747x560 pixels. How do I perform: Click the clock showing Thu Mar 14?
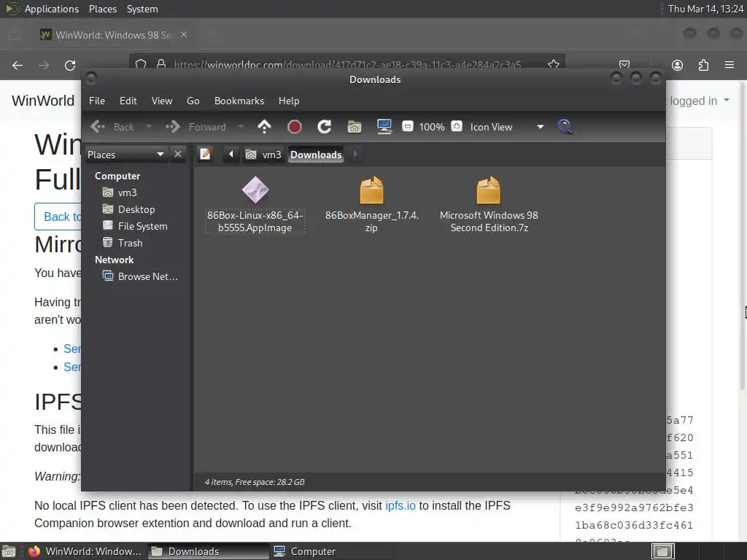[705, 9]
